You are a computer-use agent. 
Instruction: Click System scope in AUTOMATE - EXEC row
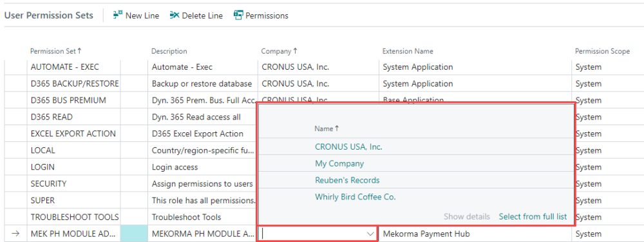[588, 67]
